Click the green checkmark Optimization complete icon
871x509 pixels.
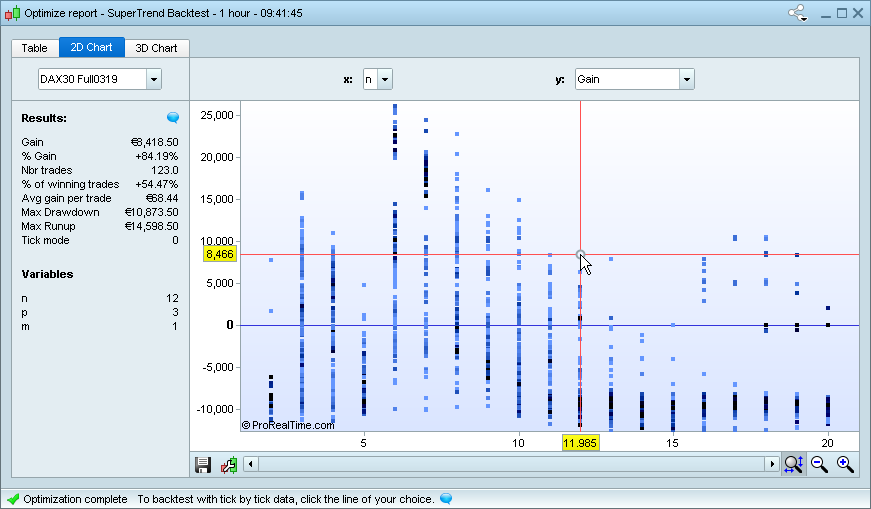pyautogui.click(x=13, y=498)
